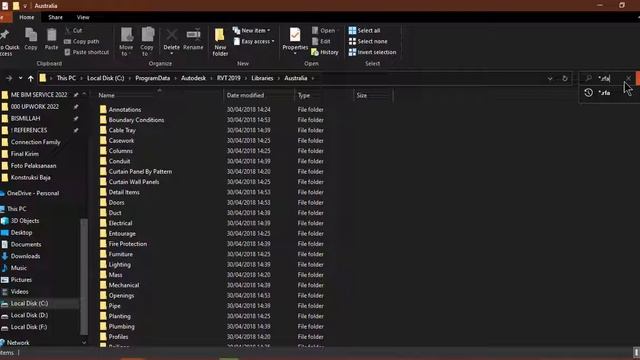Open the Easy access dropdown
Viewport: 640px width, 360px height.
pos(254,41)
